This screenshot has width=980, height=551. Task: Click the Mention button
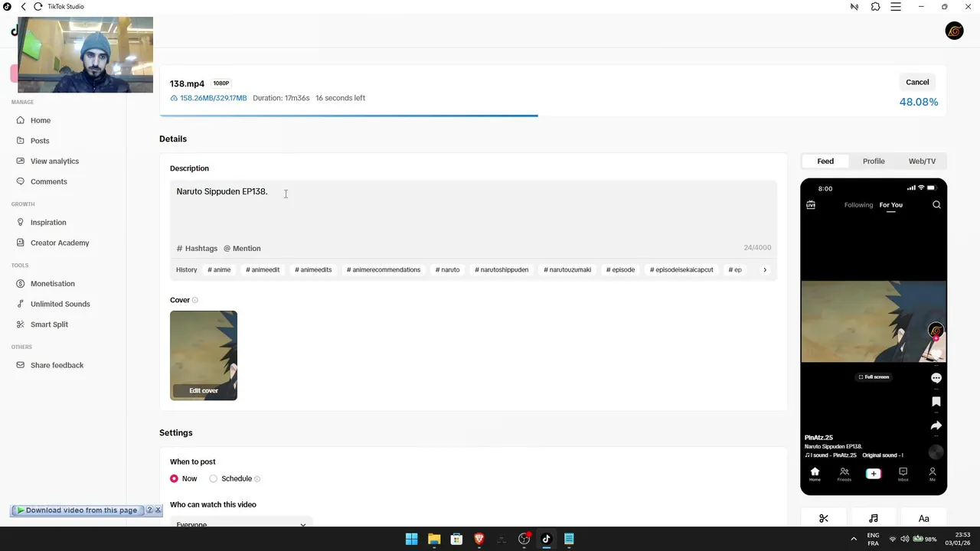[x=242, y=248]
